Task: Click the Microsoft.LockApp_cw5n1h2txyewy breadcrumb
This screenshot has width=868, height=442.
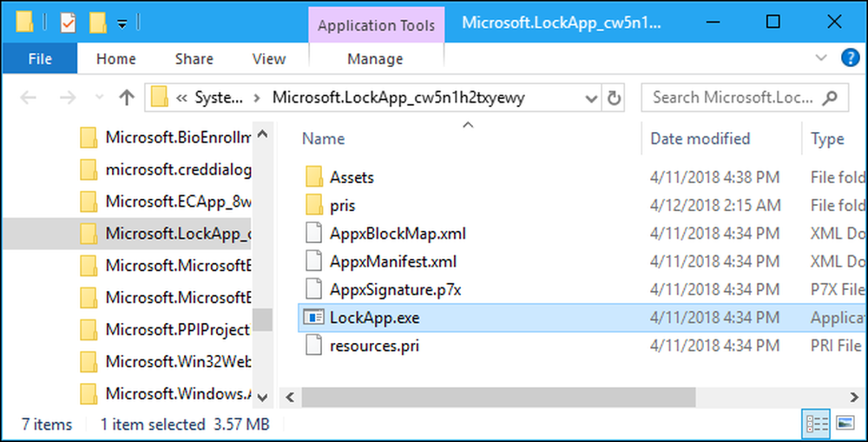Action: tap(398, 98)
